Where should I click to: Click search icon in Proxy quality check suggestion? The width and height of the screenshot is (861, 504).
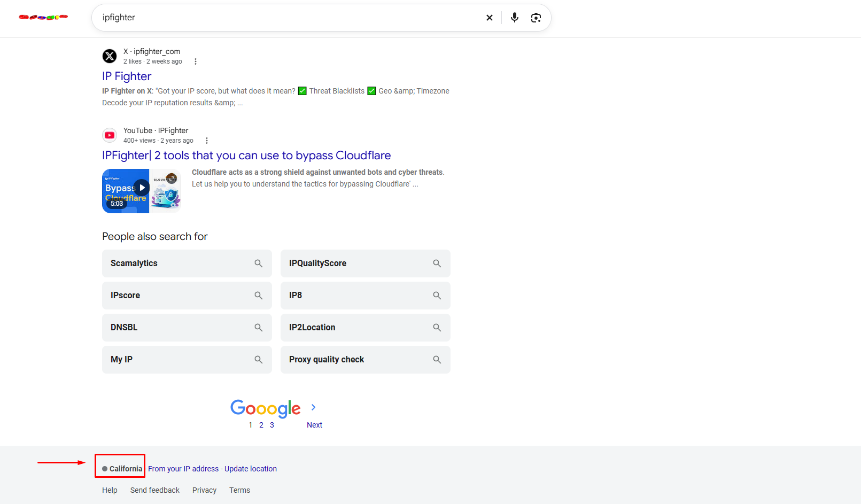coord(437,360)
